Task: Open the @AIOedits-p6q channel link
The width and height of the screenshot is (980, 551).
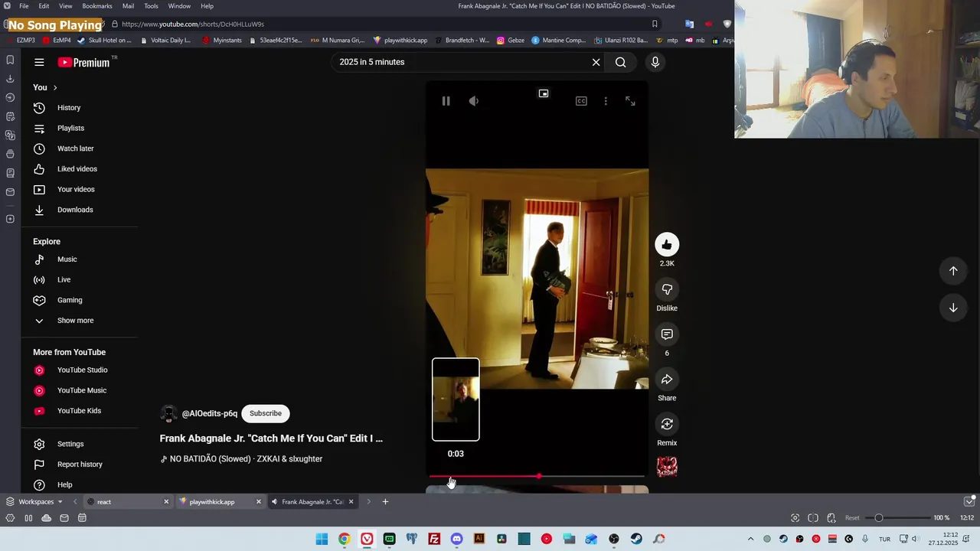Action: tap(209, 413)
